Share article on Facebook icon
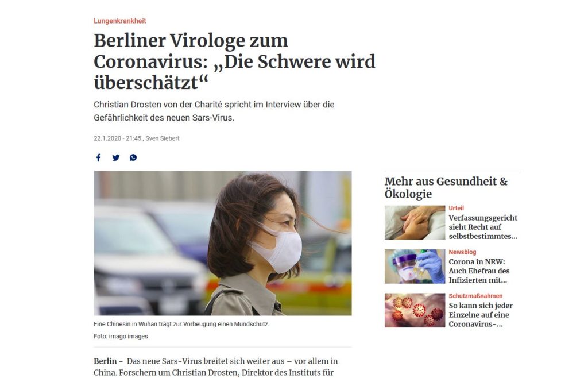588x378 pixels. [x=98, y=157]
